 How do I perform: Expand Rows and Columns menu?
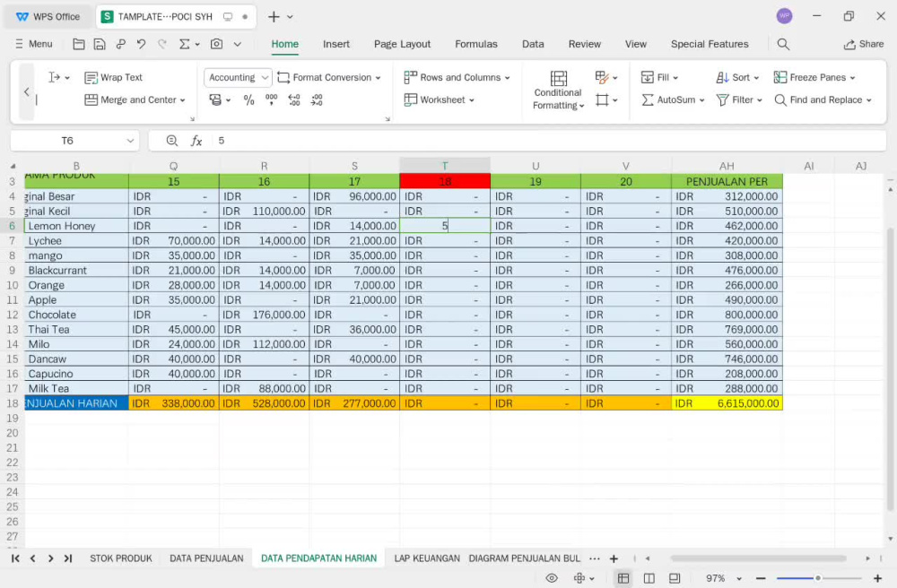pyautogui.click(x=457, y=77)
